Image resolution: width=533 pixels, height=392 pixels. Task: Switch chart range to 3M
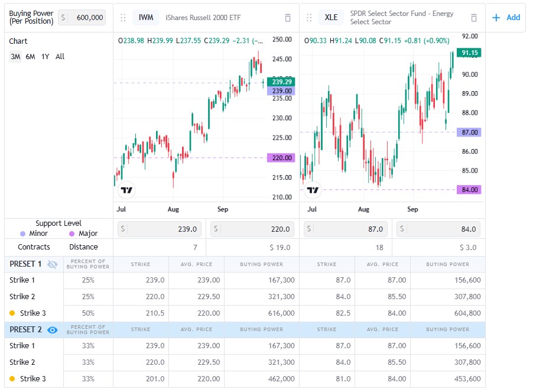(x=15, y=57)
